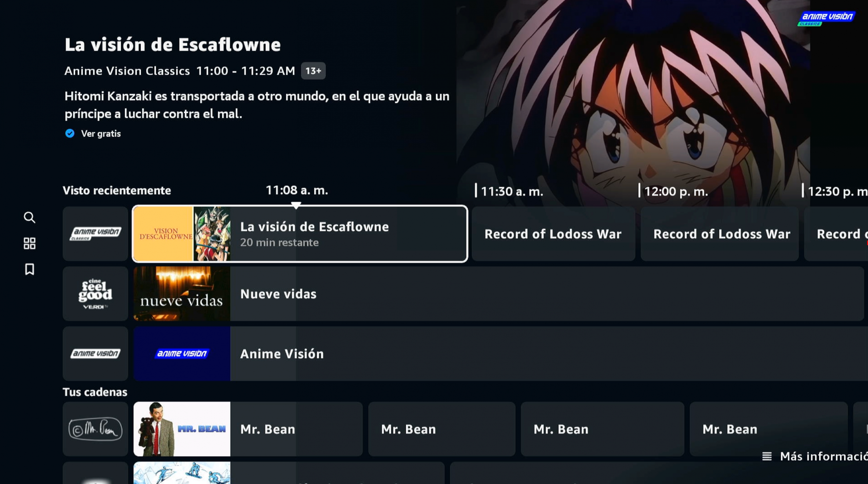Select Cine Feel Good channel logo
Viewport: 868px width, 484px height.
point(95,294)
